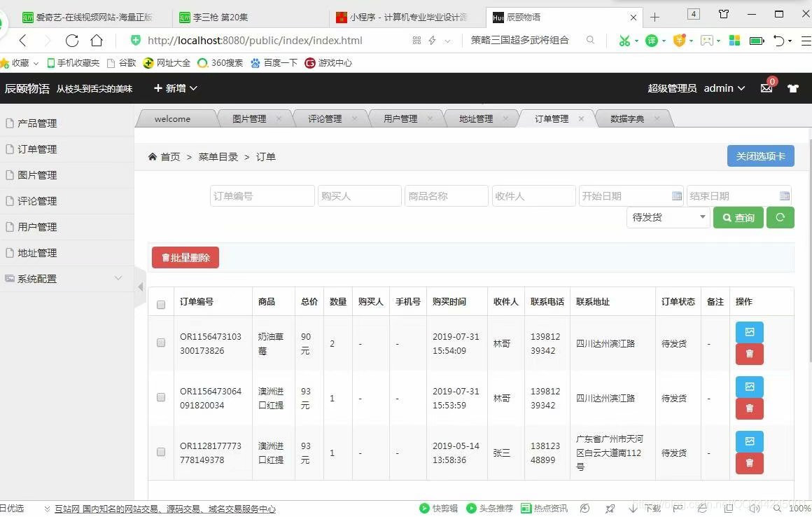Click the browser undo arrow icon
The width and height of the screenshot is (812, 517).
pyautogui.click(x=779, y=41)
